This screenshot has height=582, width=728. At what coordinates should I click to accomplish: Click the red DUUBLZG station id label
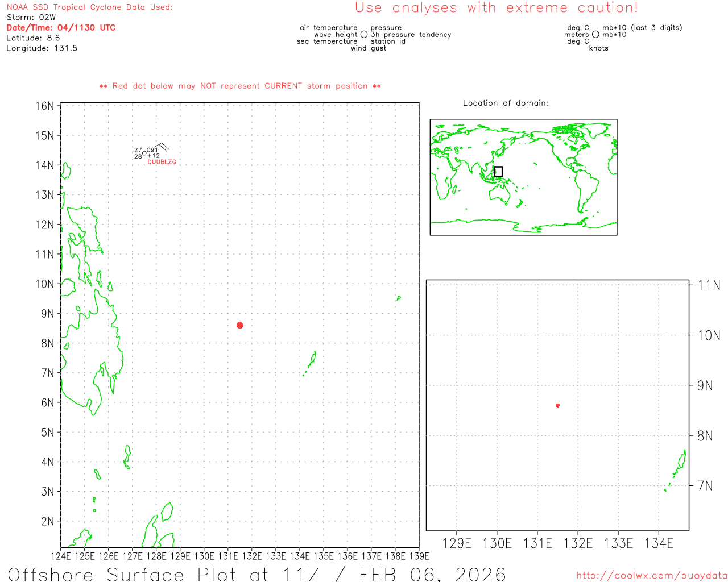point(162,163)
